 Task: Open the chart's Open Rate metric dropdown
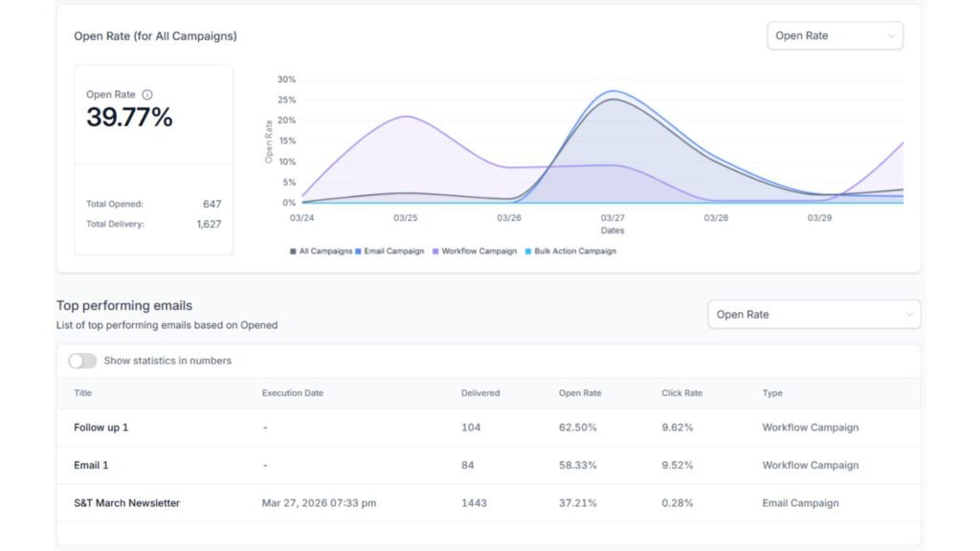point(834,35)
